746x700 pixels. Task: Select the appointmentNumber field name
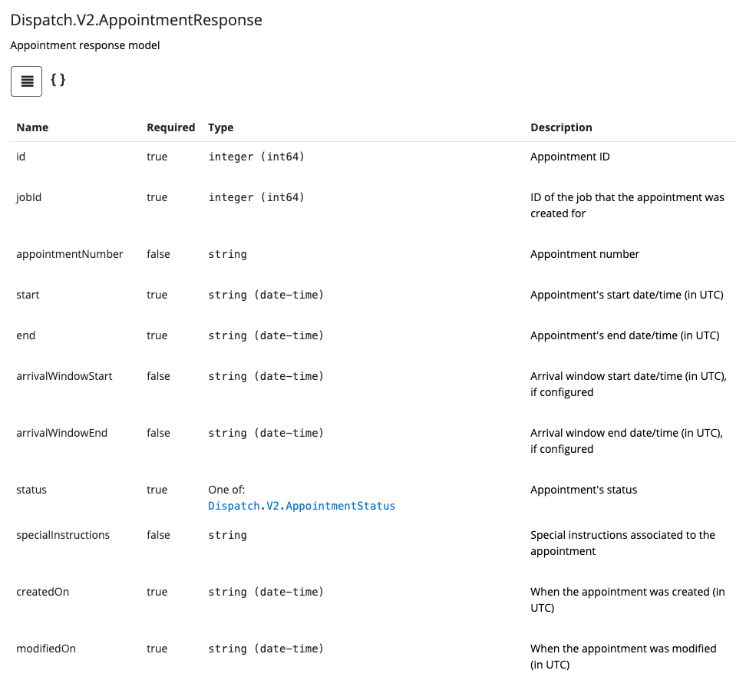(70, 254)
